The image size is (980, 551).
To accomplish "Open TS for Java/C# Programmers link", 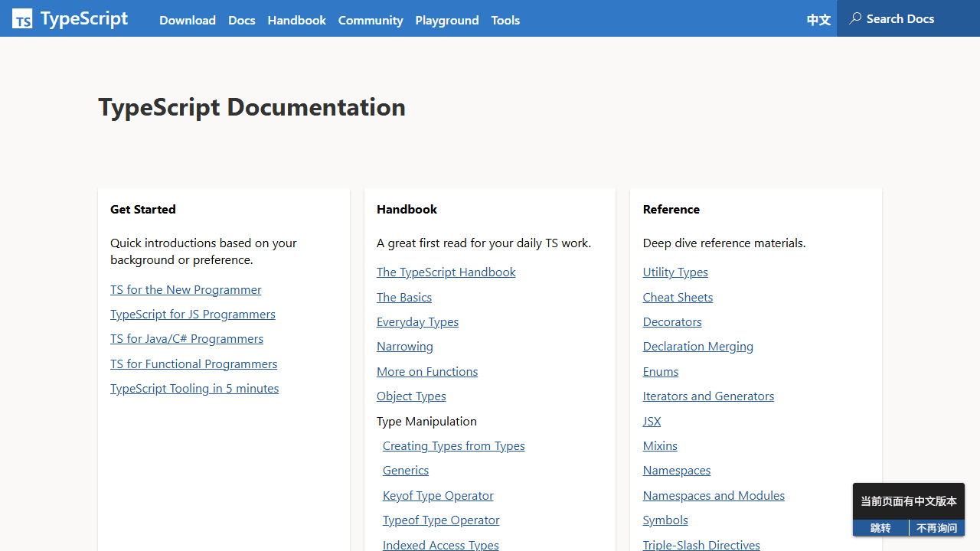I will 187,338.
